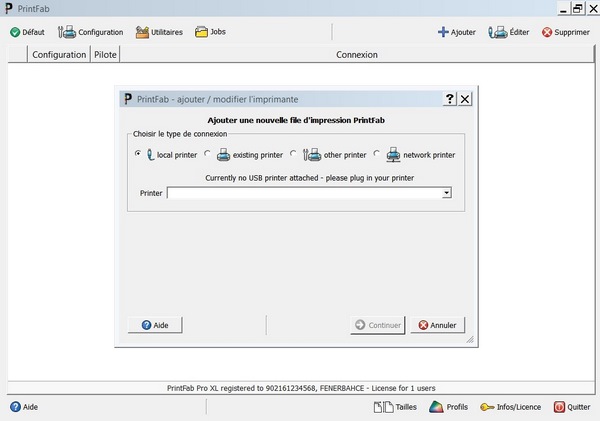Select the network printer radio button
The height and width of the screenshot is (421, 600).
click(x=377, y=153)
